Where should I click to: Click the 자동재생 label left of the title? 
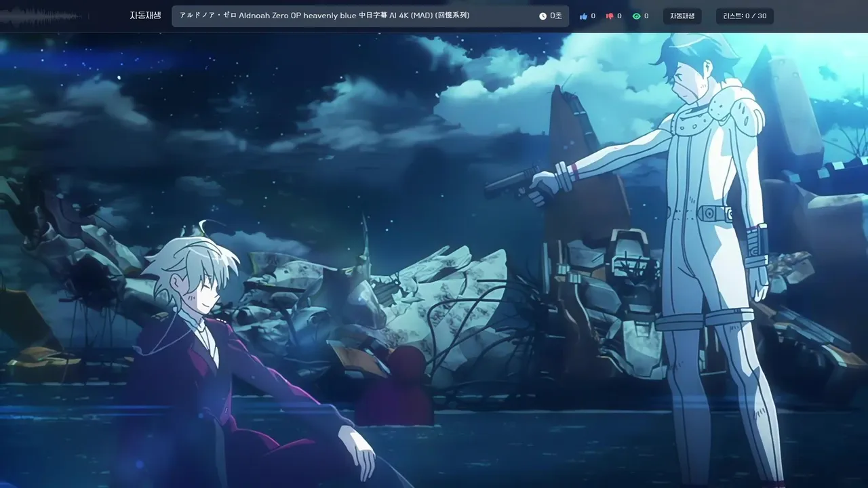pyautogui.click(x=145, y=16)
